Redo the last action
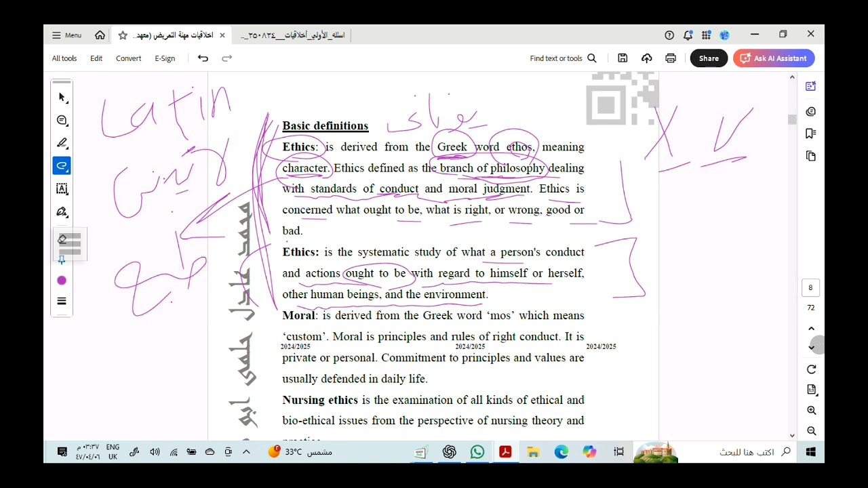868x488 pixels. [x=227, y=58]
